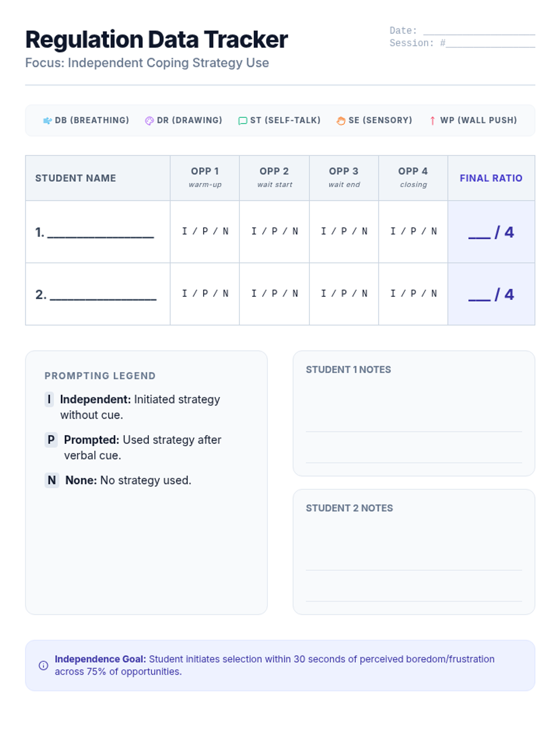Click the Session number field
Viewport: 560px width, 747px height.
click(x=490, y=43)
